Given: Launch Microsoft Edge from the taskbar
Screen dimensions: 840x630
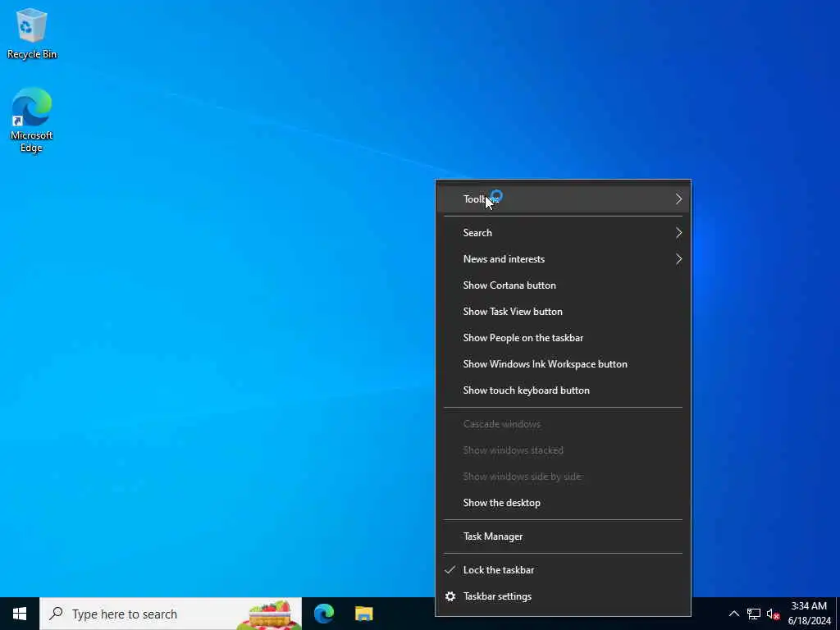Looking at the screenshot, I should pos(324,614).
